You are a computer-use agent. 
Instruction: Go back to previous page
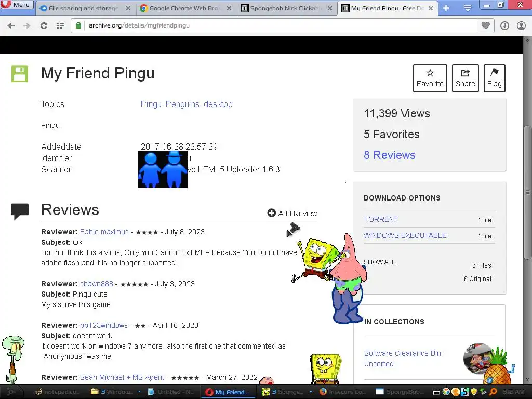tap(11, 25)
